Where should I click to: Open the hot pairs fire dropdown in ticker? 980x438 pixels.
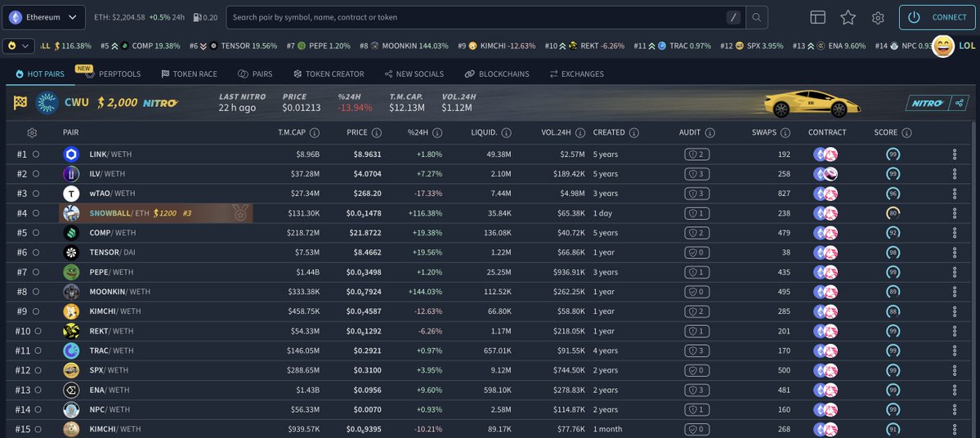[x=18, y=46]
